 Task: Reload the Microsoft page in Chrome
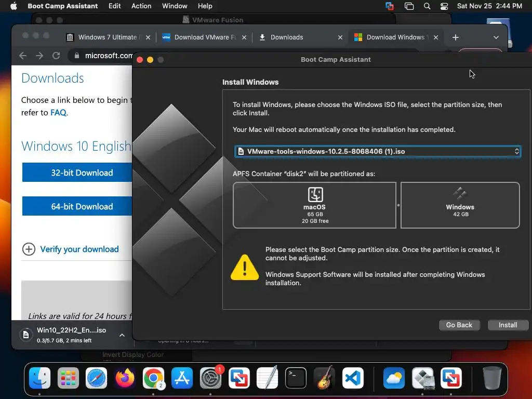pyautogui.click(x=56, y=56)
